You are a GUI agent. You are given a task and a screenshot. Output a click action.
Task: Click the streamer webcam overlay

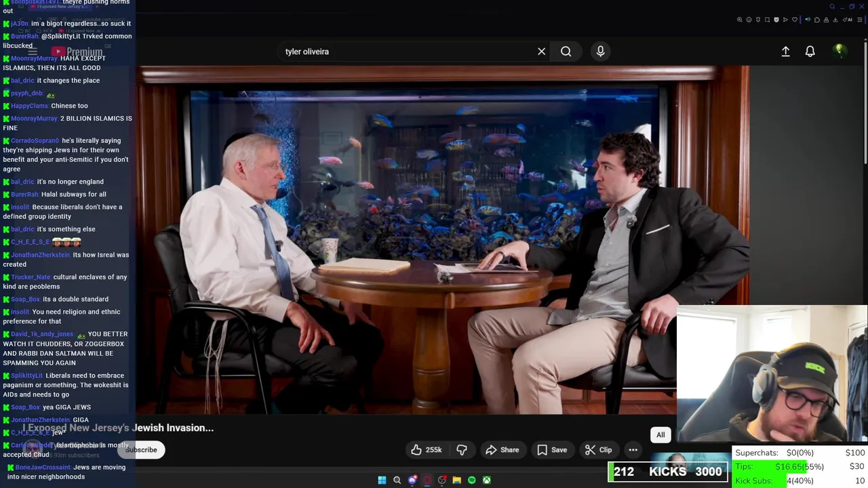[x=772, y=374]
